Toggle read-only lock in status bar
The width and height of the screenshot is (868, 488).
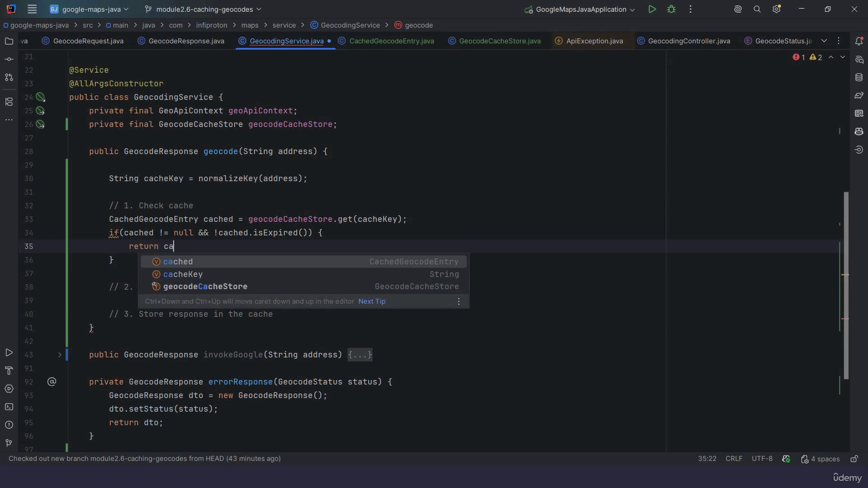(x=854, y=459)
